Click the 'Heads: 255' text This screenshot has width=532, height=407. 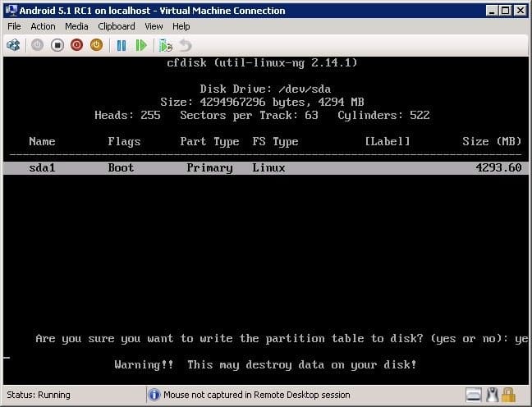click(x=127, y=116)
